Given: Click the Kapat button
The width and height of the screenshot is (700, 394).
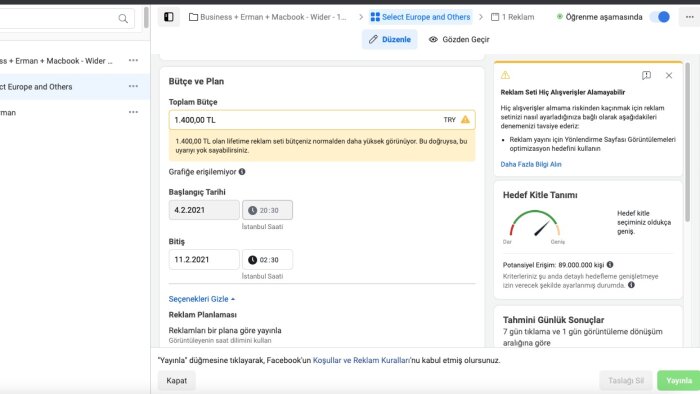Looking at the screenshot, I should click(176, 381).
